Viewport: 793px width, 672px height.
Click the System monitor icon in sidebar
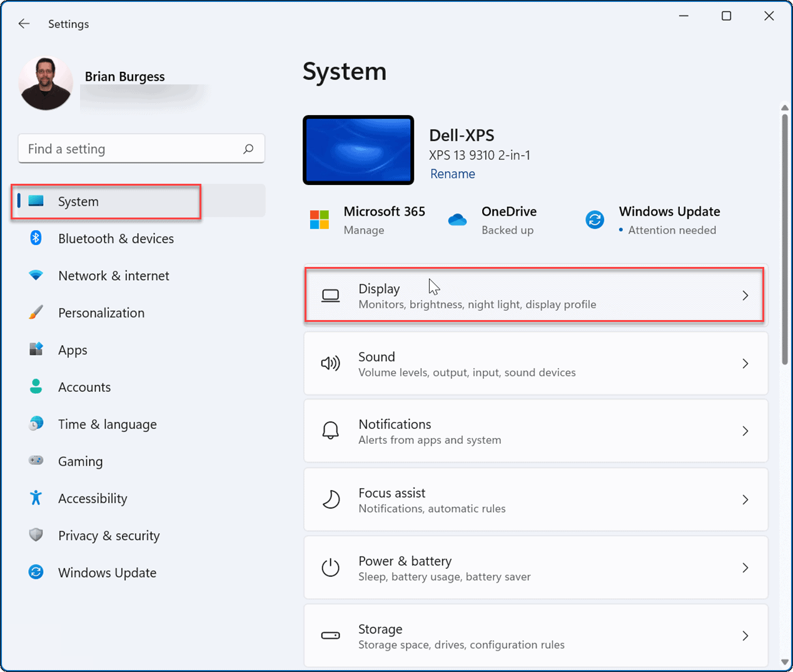(x=36, y=201)
